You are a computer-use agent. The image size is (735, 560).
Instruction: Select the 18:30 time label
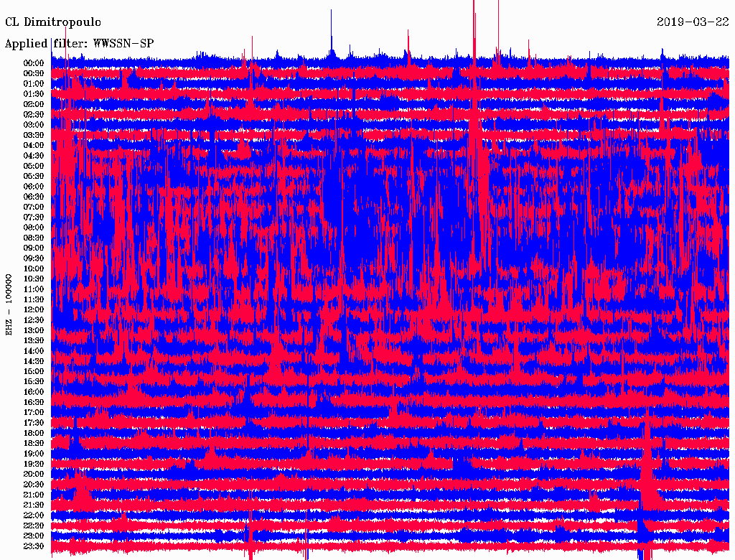[x=34, y=443]
